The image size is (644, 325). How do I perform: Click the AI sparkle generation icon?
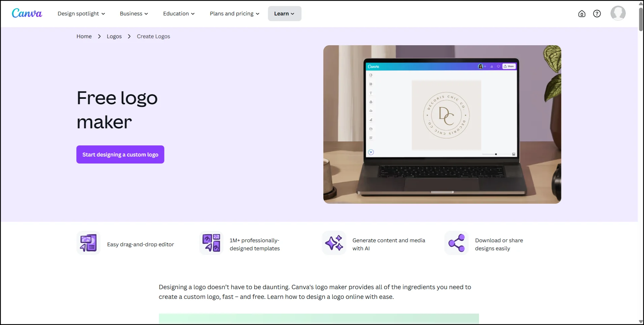pos(334,243)
